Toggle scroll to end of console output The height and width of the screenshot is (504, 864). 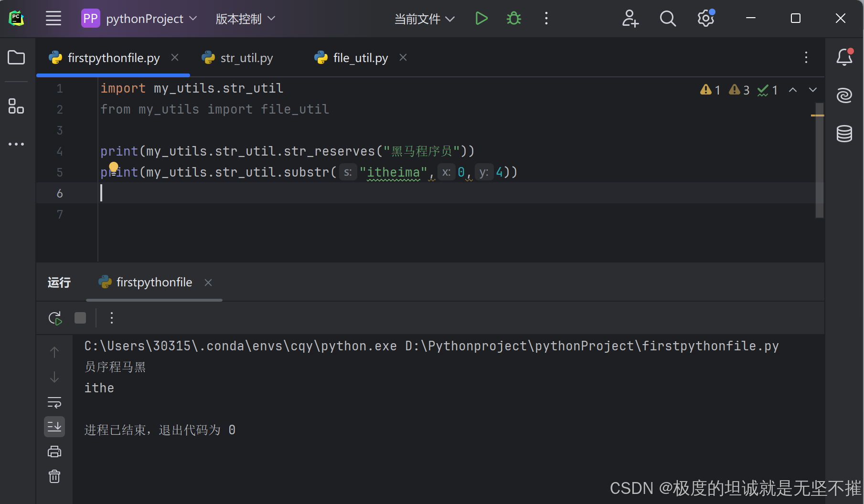click(54, 427)
